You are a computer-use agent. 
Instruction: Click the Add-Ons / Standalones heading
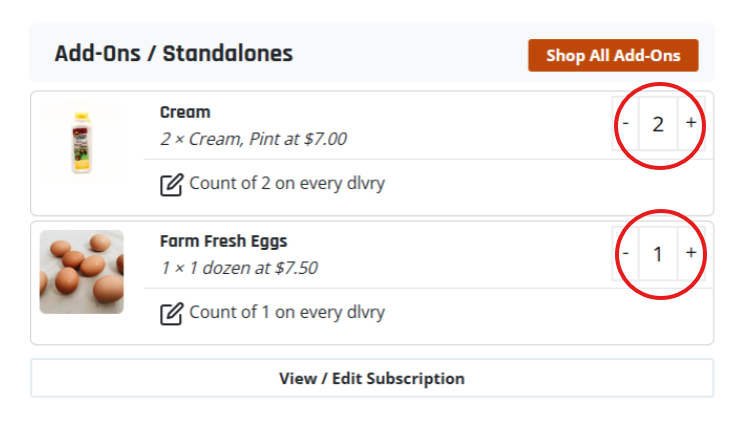point(174,54)
